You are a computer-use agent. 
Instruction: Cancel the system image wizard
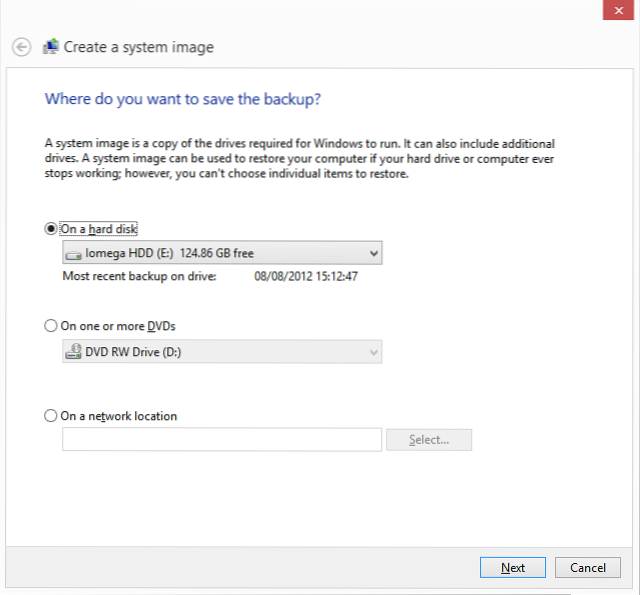[x=588, y=568]
